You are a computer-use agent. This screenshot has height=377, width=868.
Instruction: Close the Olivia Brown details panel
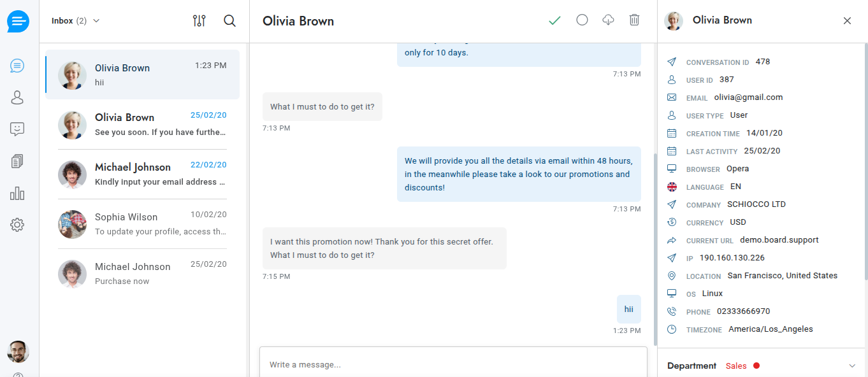[847, 21]
